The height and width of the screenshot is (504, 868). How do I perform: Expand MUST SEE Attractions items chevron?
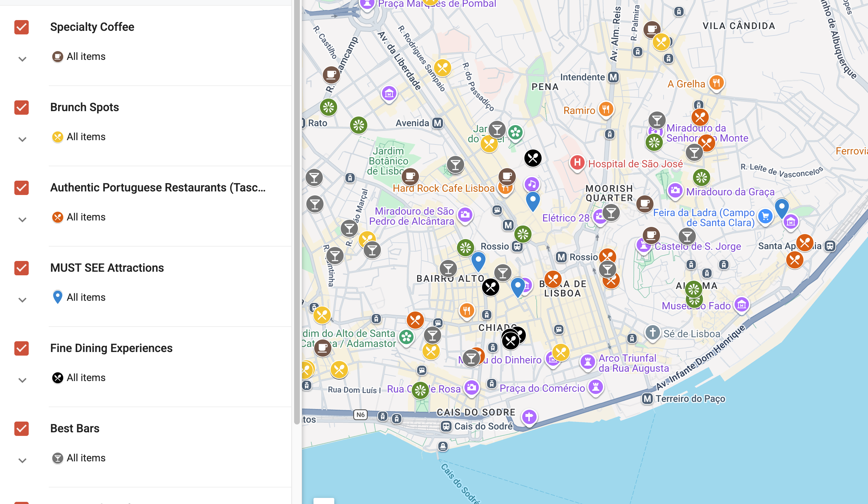point(22,300)
